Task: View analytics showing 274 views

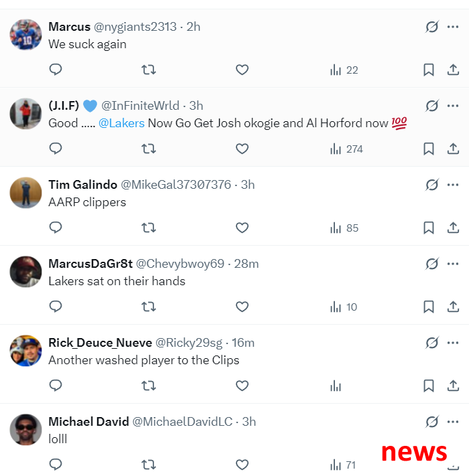Action: (346, 149)
